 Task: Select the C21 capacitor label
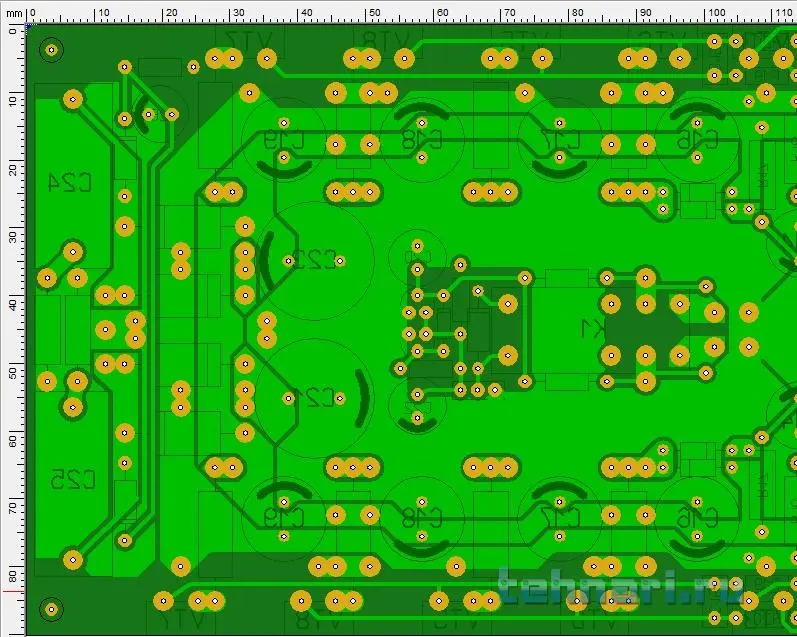[315, 398]
